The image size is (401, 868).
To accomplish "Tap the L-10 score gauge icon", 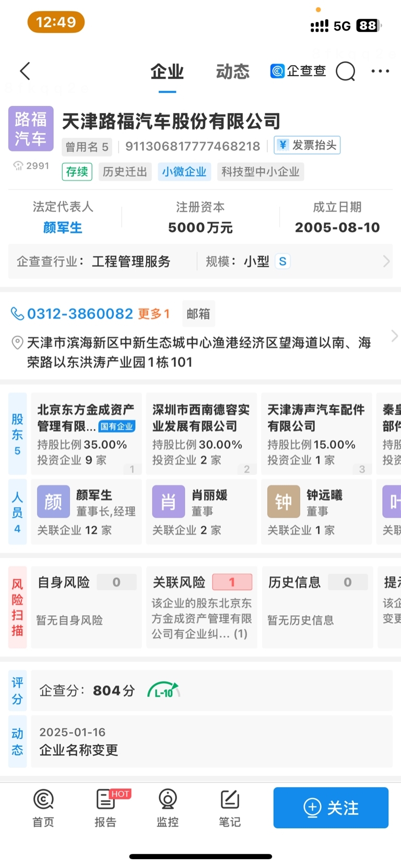I will [163, 691].
